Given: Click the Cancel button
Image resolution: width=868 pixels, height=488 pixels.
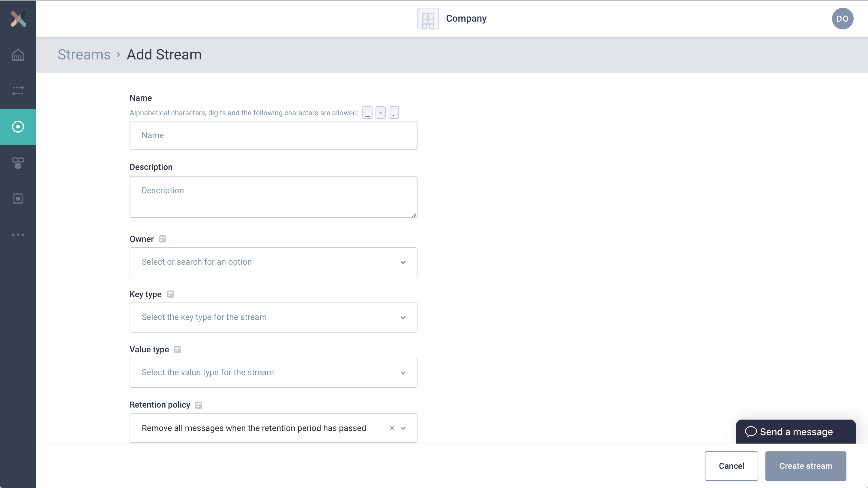Looking at the screenshot, I should (x=732, y=466).
